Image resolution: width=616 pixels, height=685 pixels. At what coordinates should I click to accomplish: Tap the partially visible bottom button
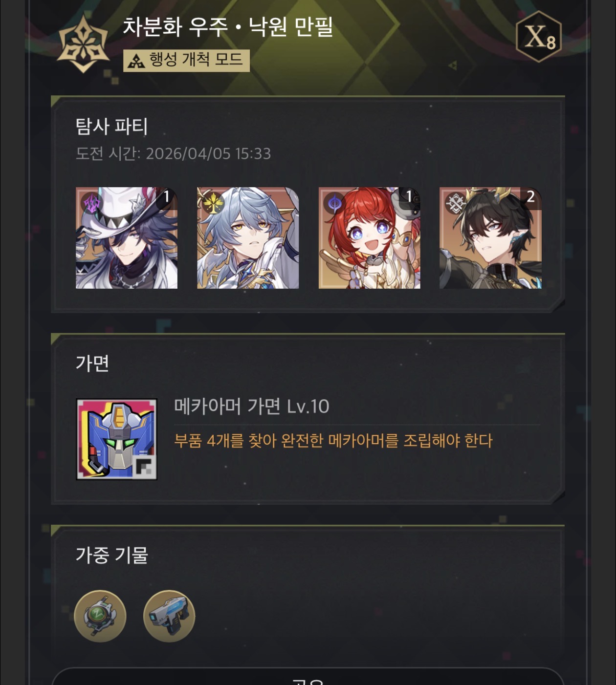(308, 677)
